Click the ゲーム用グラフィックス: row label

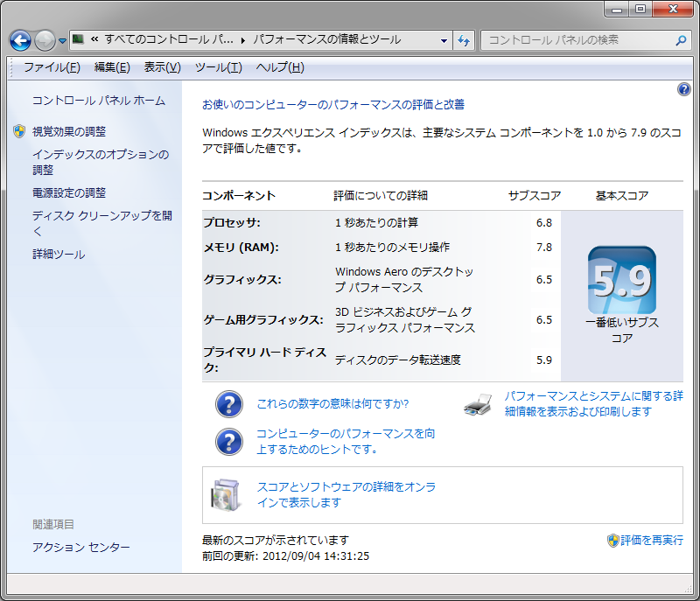tap(263, 320)
